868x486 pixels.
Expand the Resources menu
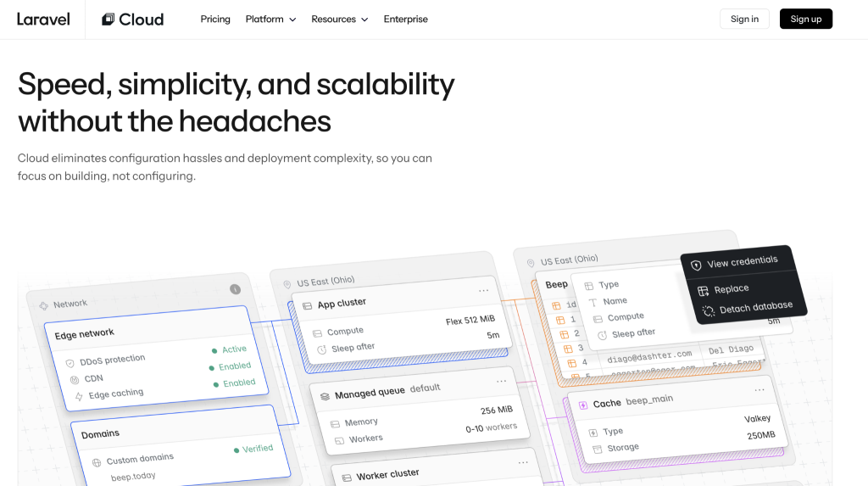[339, 19]
